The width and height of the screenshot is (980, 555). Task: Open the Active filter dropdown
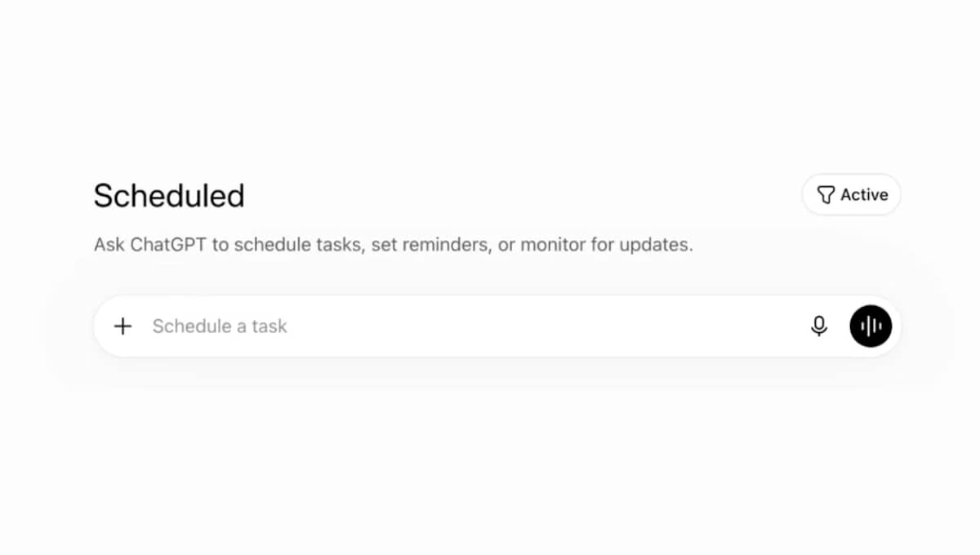pyautogui.click(x=852, y=195)
